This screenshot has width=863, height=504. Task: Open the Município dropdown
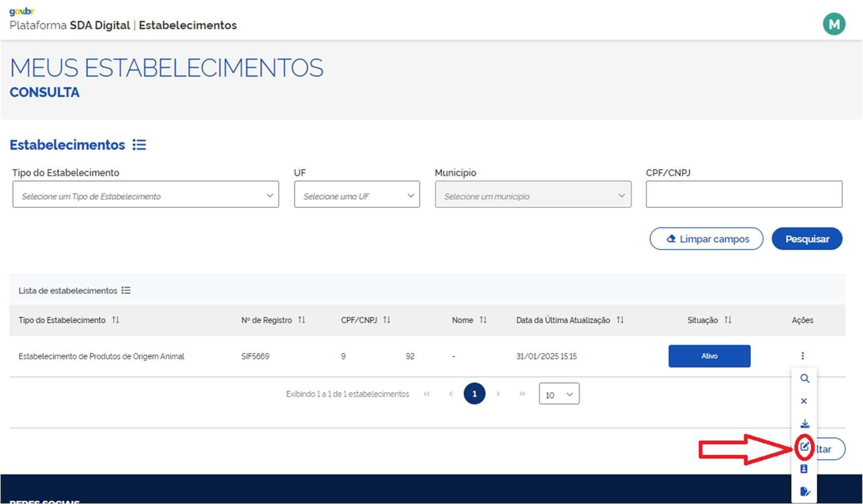(533, 195)
